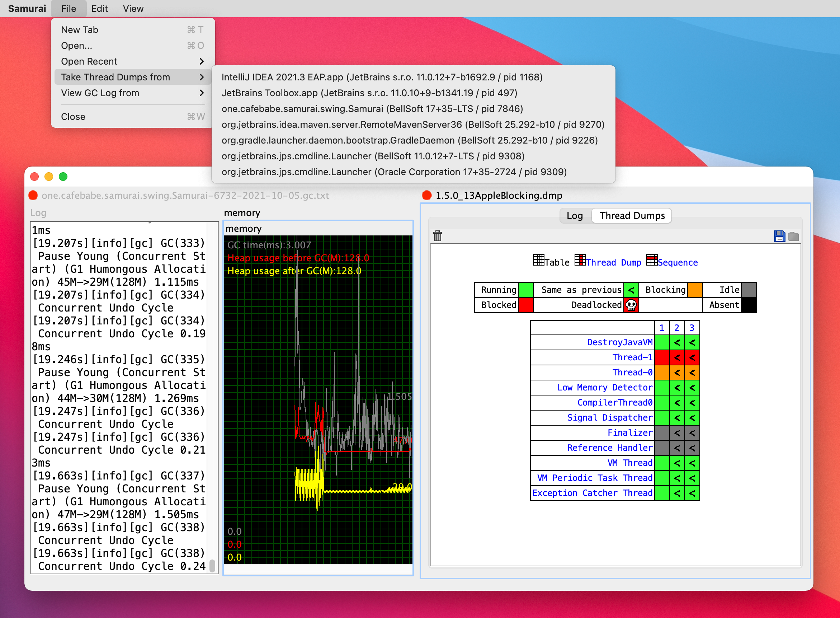
Task: Choose Open... from File menu
Action: tap(133, 45)
